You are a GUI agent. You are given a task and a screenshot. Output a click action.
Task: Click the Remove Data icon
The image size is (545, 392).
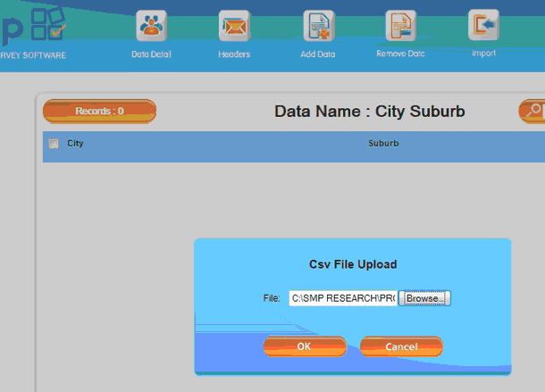pyautogui.click(x=401, y=26)
